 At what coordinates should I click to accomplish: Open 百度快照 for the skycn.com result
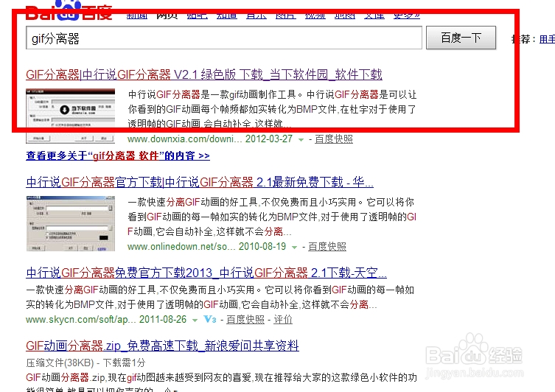245,320
